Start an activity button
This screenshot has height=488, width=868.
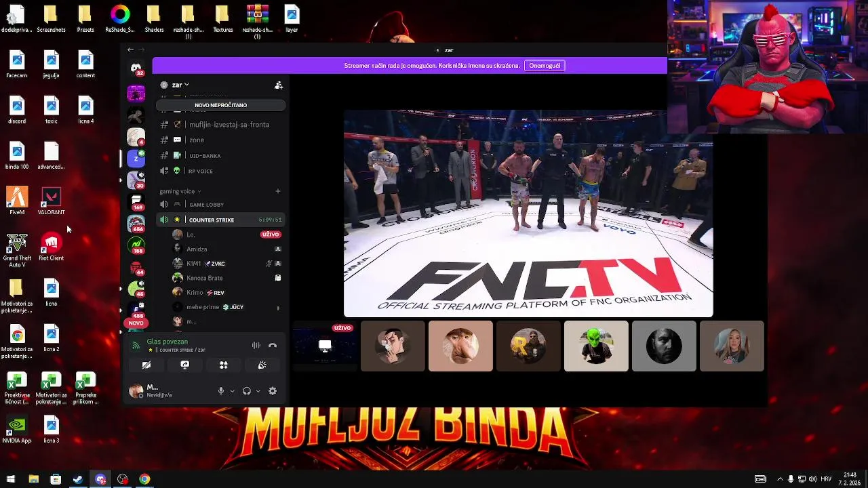click(x=223, y=365)
